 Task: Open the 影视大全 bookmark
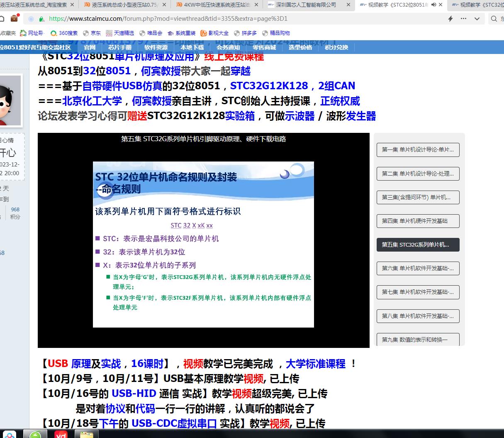[214, 33]
